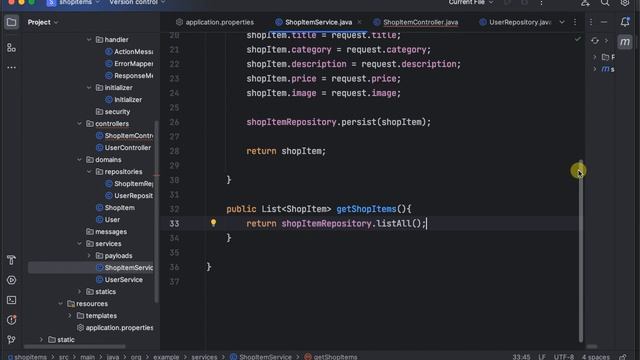Expand the statics folder
This screenshot has width=640, height=360.
pos(80,291)
